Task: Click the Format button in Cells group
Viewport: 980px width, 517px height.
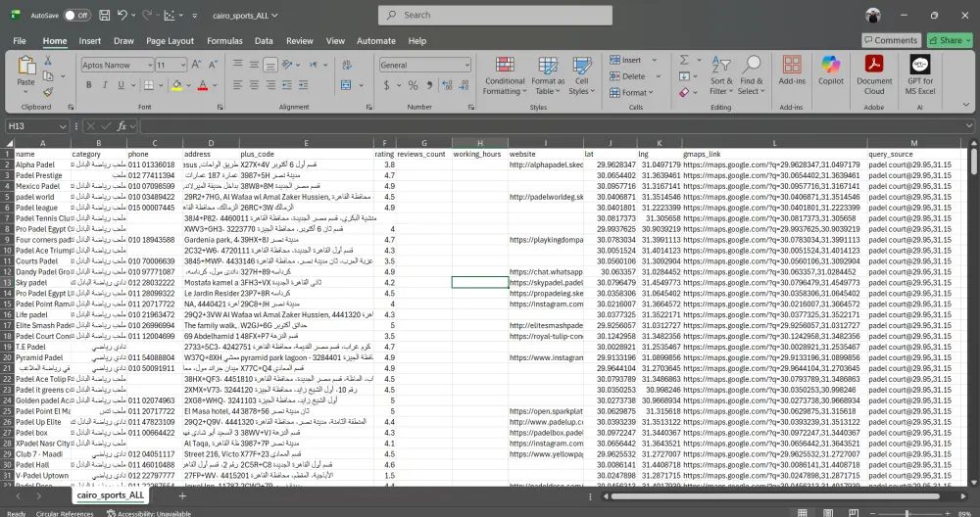Action: tap(629, 92)
